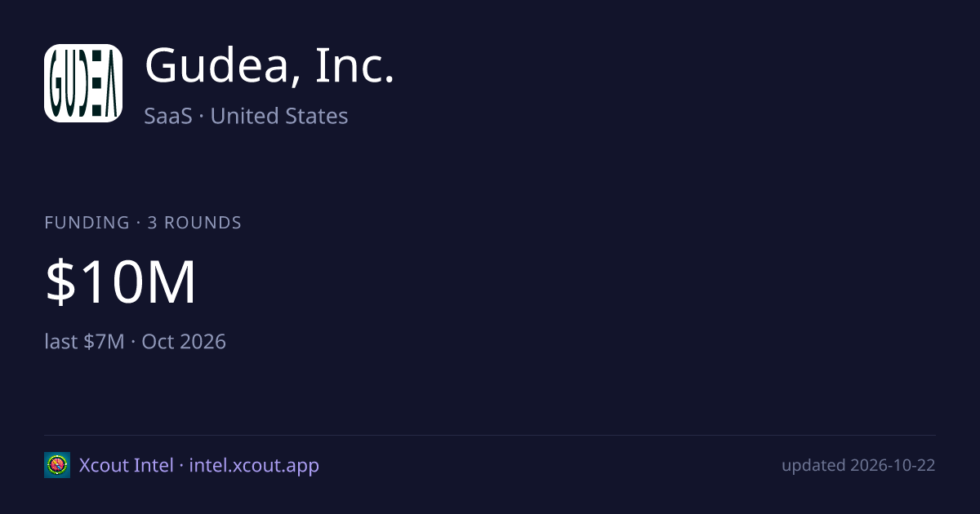This screenshot has height=514, width=980.
Task: Click the dollar sign in $10M
Action: coord(58,282)
